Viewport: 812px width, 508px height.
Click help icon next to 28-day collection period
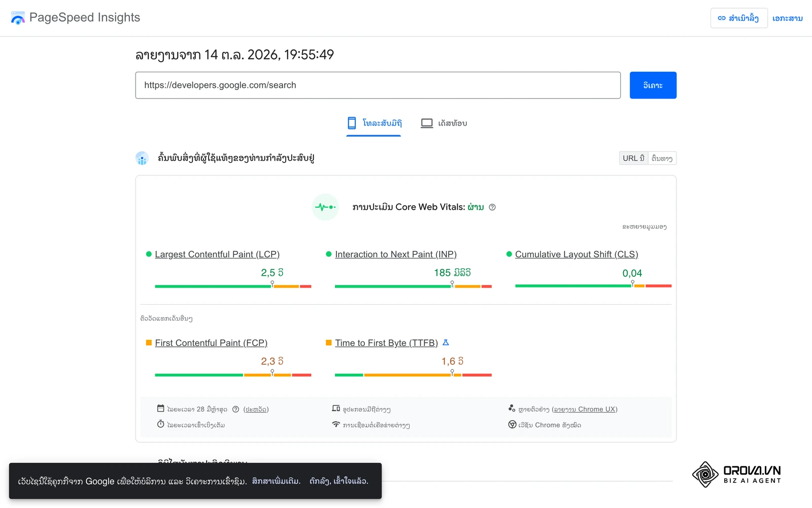[x=235, y=409]
